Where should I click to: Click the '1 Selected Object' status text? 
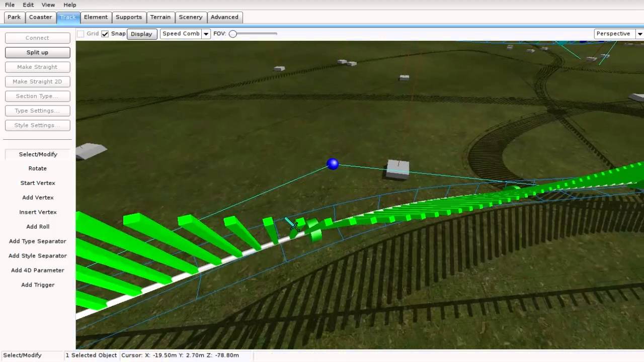coord(91,355)
